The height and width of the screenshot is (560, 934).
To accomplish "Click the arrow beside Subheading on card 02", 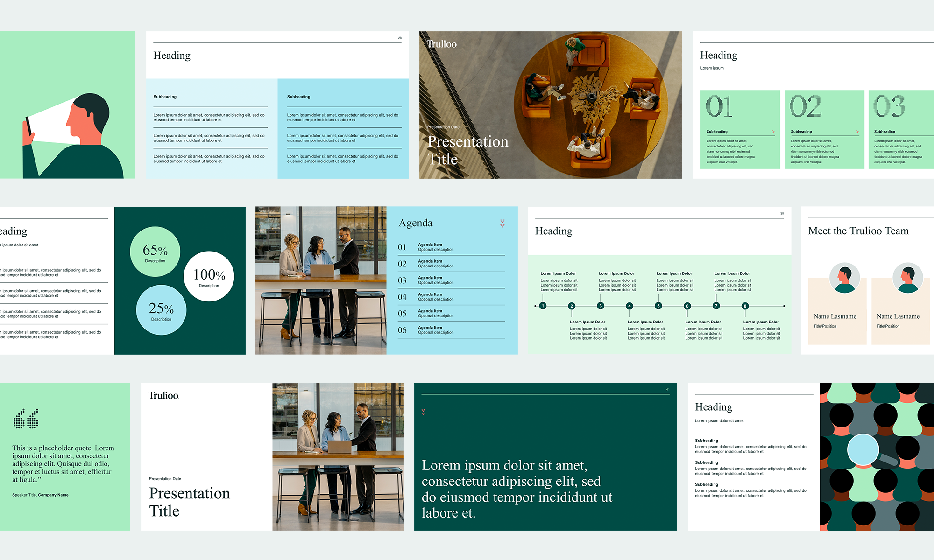I will 857,132.
